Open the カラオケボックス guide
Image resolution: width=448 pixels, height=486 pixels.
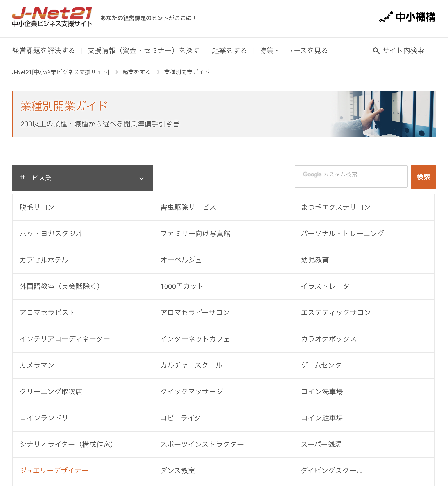[364, 339]
